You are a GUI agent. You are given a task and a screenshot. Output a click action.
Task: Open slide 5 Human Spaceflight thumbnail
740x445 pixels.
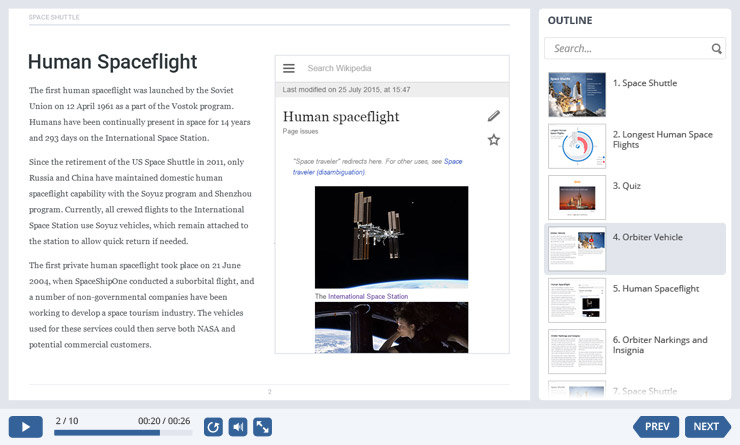point(577,300)
